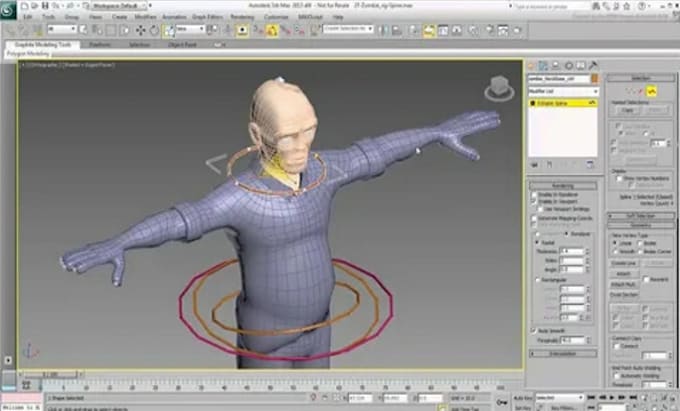Toggle Enable In Viewport checkbox
This screenshot has height=411, width=680.
pyautogui.click(x=534, y=202)
